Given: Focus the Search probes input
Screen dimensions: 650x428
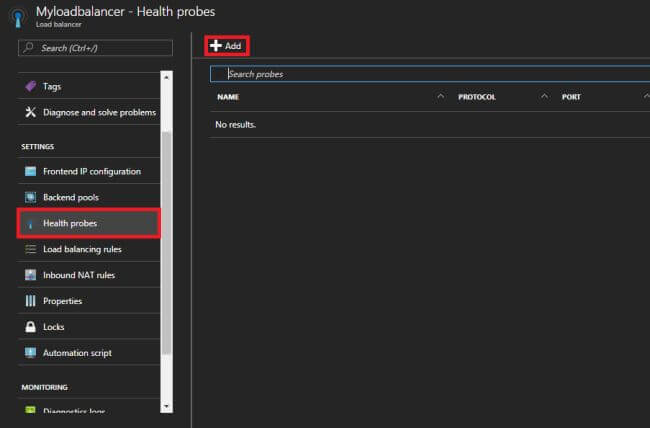Looking at the screenshot, I should [x=430, y=74].
